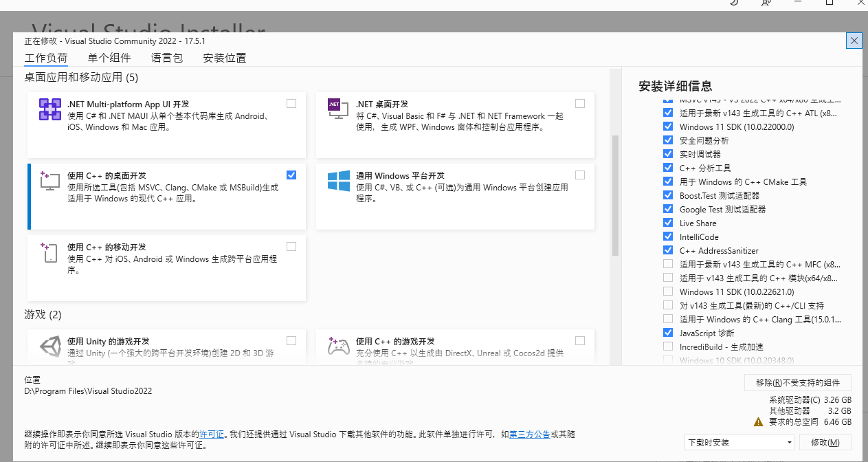Screen dimensions: 868x462
Task: Check the C++ Clang 工具 component
Action: coord(668,319)
